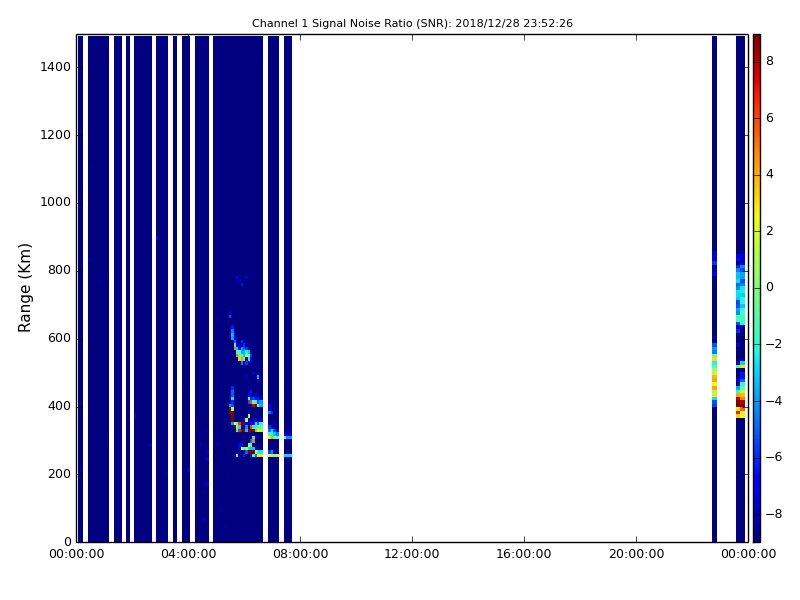Click the colorbar label −6

coord(773,457)
